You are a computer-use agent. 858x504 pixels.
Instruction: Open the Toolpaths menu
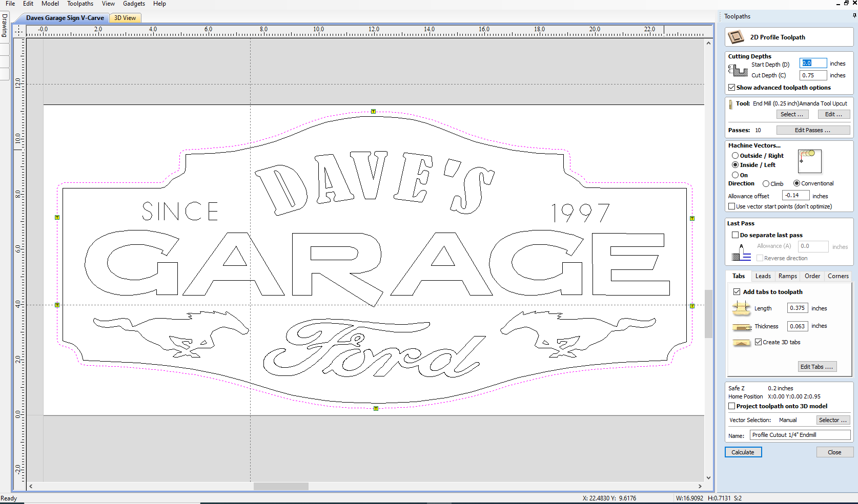pyautogui.click(x=80, y=4)
